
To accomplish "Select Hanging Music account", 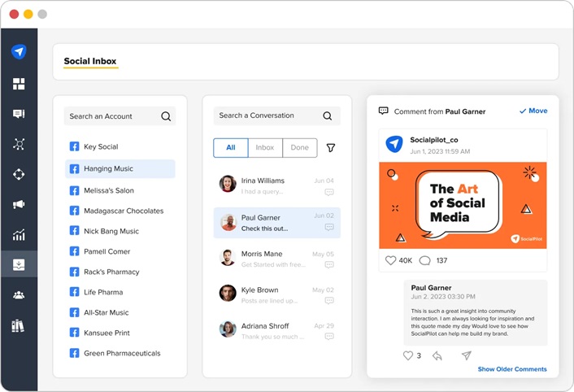I will [120, 168].
